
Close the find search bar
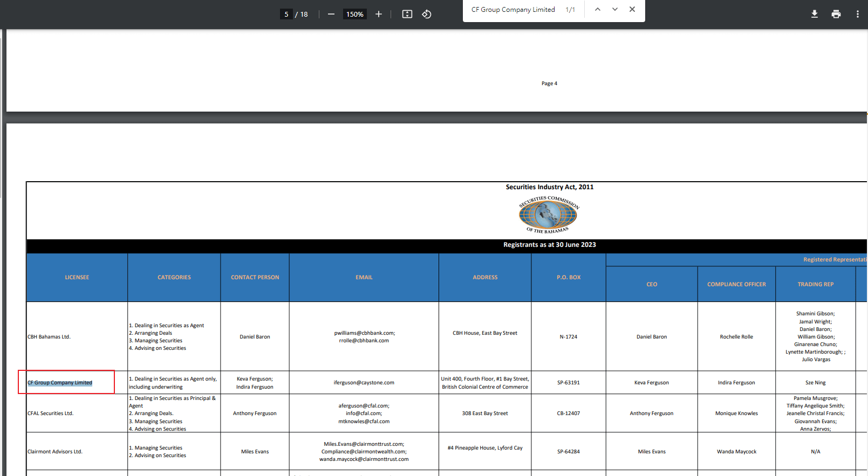[x=632, y=9]
